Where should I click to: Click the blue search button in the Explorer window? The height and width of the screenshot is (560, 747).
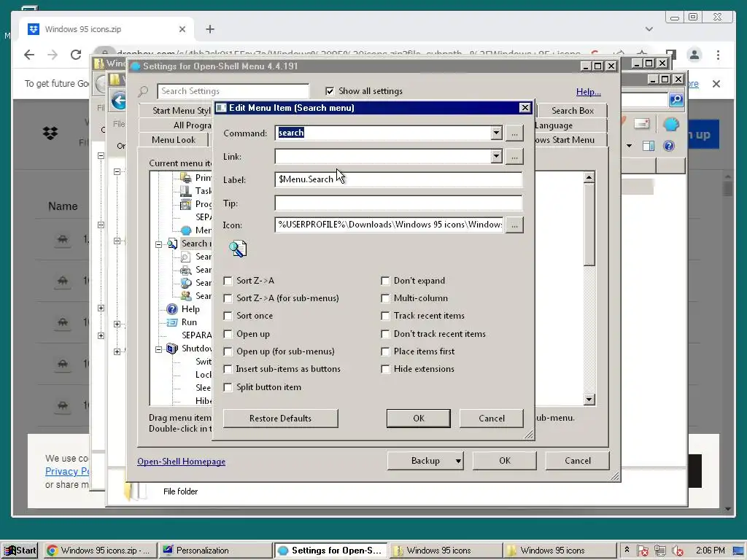(x=676, y=99)
